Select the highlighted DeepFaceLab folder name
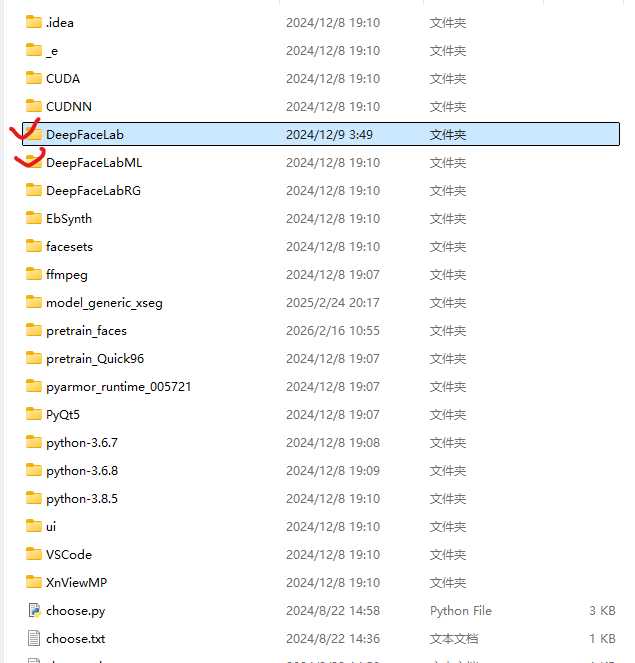The width and height of the screenshot is (635, 663). [84, 134]
